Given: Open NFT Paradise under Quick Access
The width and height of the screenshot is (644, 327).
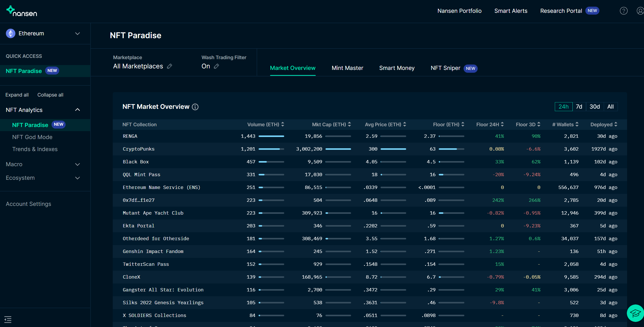Looking at the screenshot, I should point(24,71).
